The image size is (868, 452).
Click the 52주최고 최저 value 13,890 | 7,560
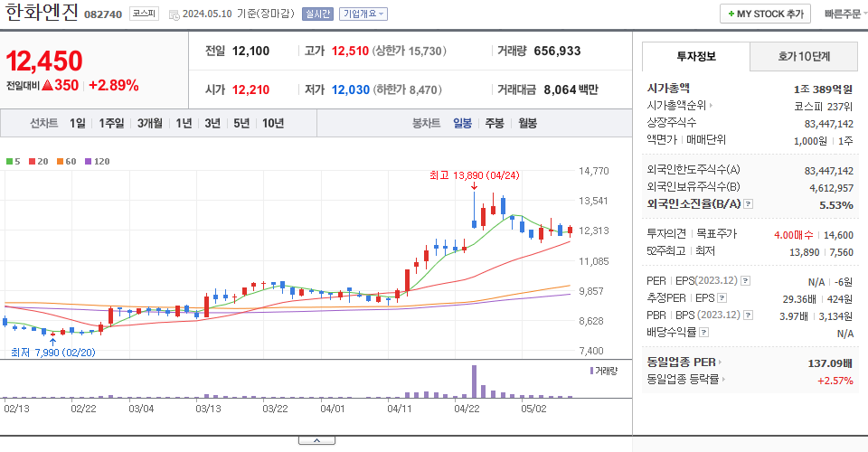(821, 252)
